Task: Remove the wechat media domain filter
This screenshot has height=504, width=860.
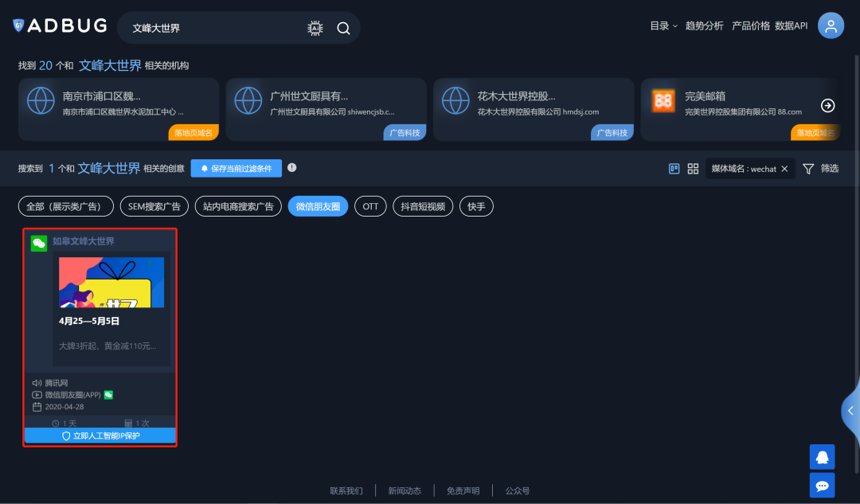Action: pyautogui.click(x=784, y=169)
